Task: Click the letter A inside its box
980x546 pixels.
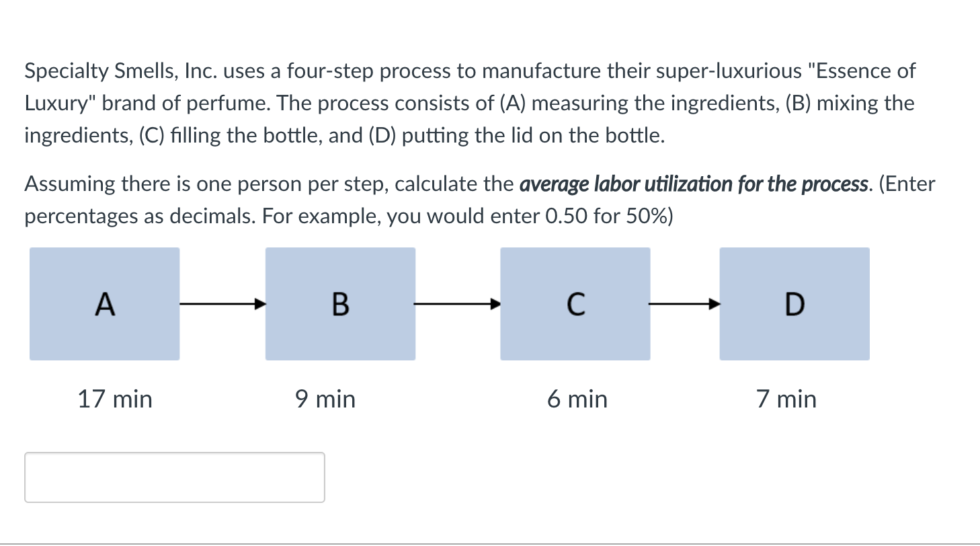Action: pyautogui.click(x=104, y=305)
